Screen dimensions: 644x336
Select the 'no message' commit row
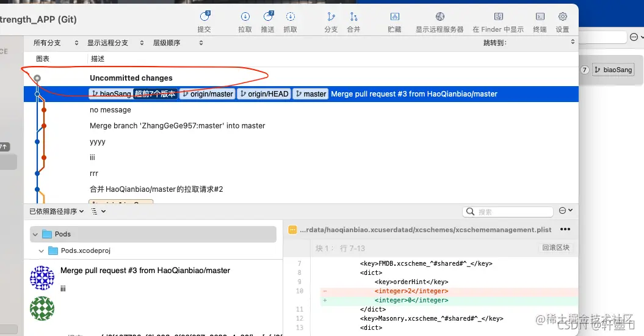click(301, 110)
